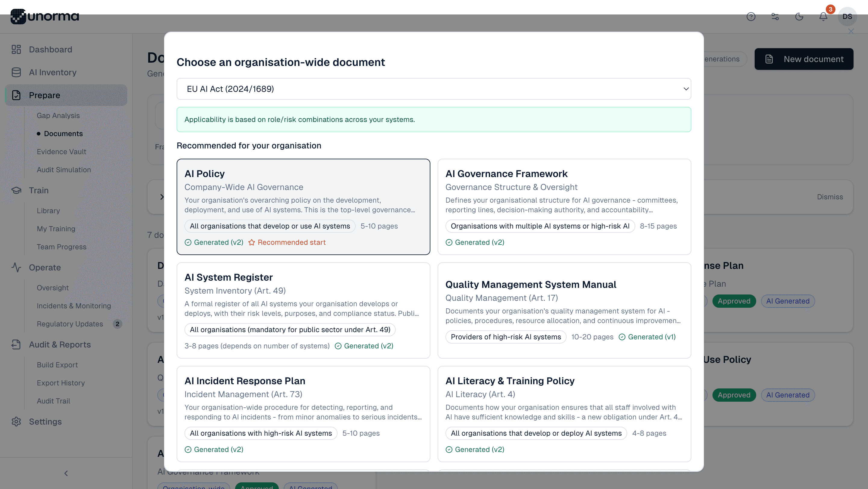Click AI Generated badge on Use Policy card
Image resolution: width=868 pixels, height=489 pixels.
click(788, 395)
